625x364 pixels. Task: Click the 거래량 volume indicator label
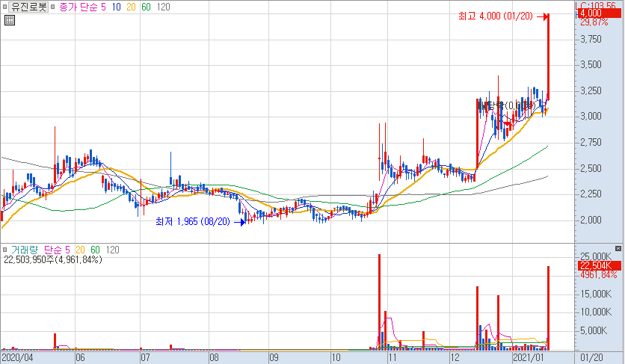[x=25, y=250]
